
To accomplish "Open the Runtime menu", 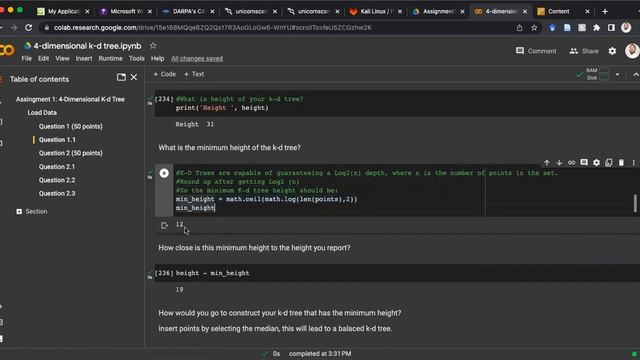I will [x=110, y=58].
